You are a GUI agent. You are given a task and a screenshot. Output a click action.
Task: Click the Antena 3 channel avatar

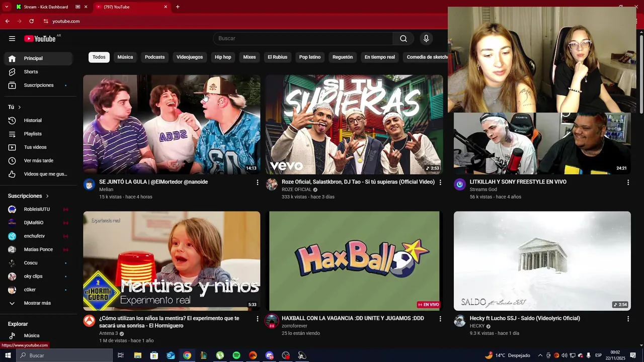tap(89, 321)
